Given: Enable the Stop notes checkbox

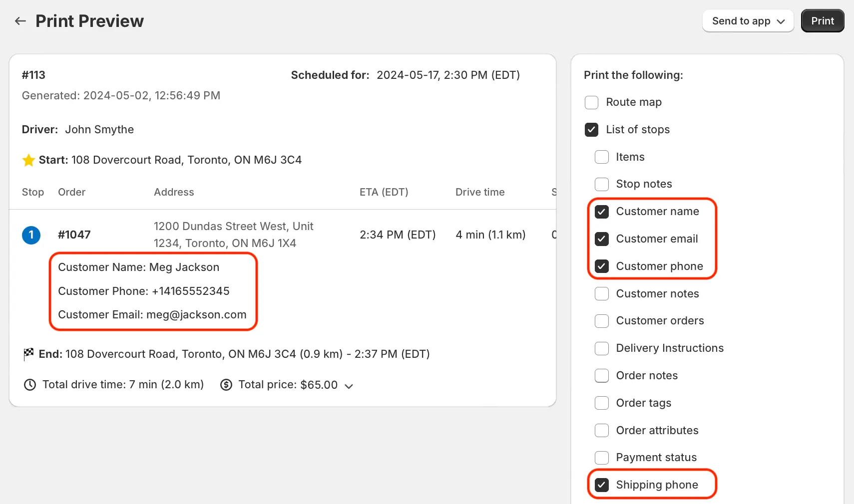Looking at the screenshot, I should point(602,184).
